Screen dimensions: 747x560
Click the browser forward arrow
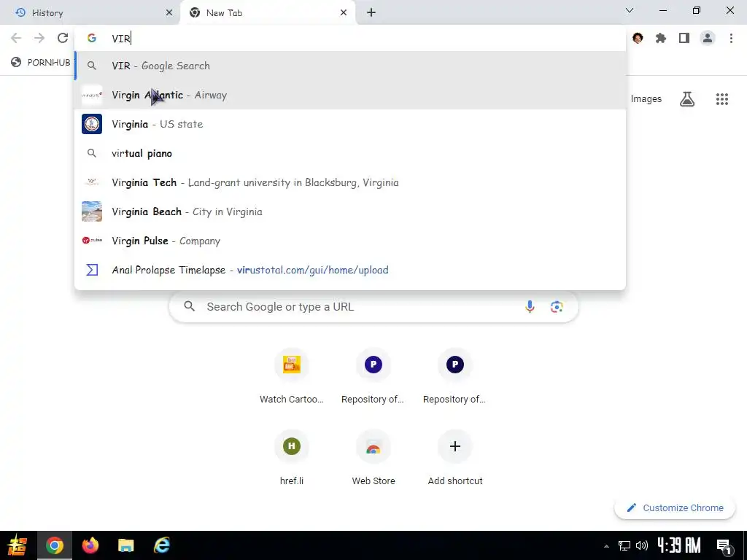click(39, 38)
